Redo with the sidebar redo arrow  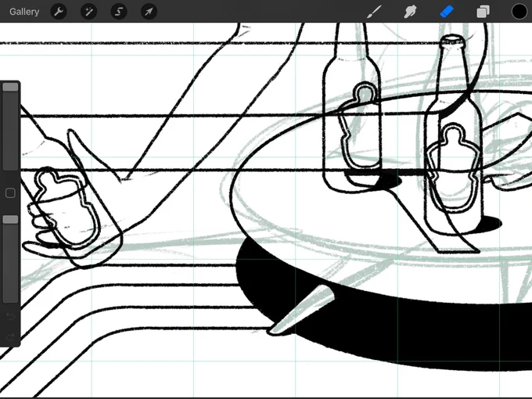(10, 337)
